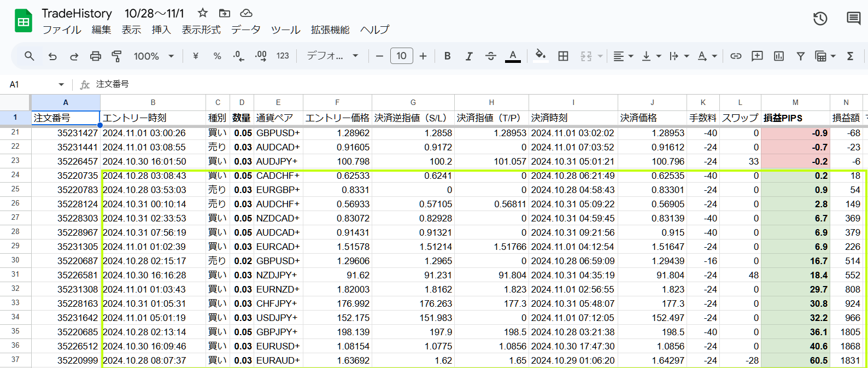The height and width of the screenshot is (368, 868).
Task: Create a filter with the funnel icon
Action: pos(800,56)
